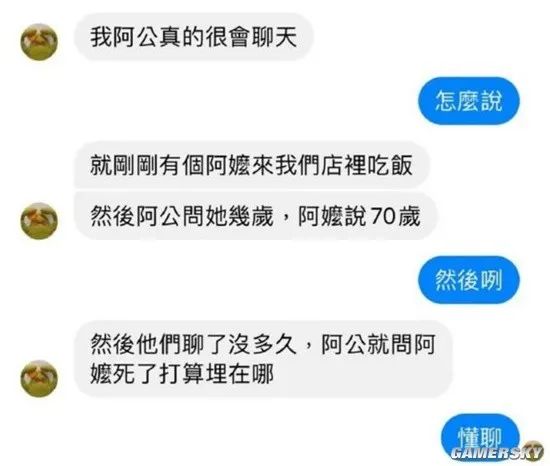550x466 pixels.
Task: Click the word 店裡 in the message
Action: pyautogui.click(x=343, y=165)
